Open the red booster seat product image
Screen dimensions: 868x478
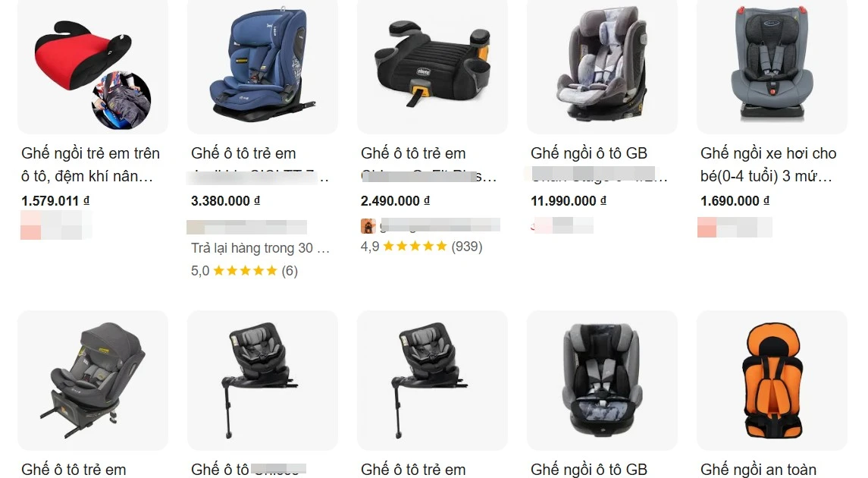(92, 67)
